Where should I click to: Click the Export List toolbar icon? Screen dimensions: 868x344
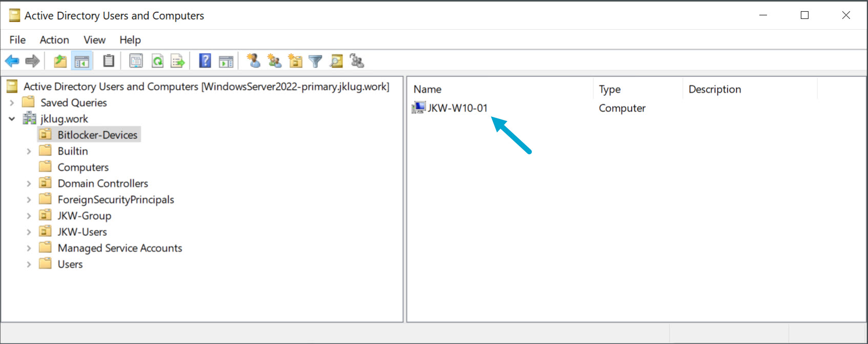pyautogui.click(x=178, y=62)
